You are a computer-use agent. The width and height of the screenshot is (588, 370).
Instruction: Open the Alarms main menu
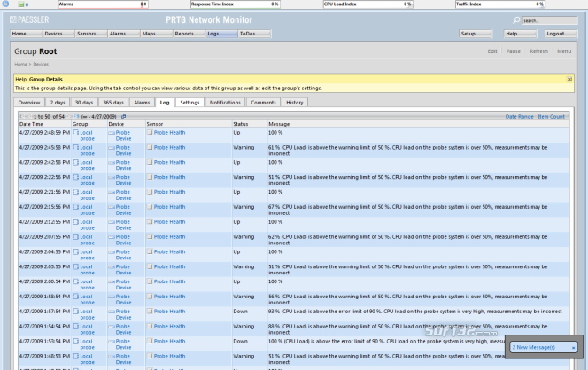[x=124, y=34]
